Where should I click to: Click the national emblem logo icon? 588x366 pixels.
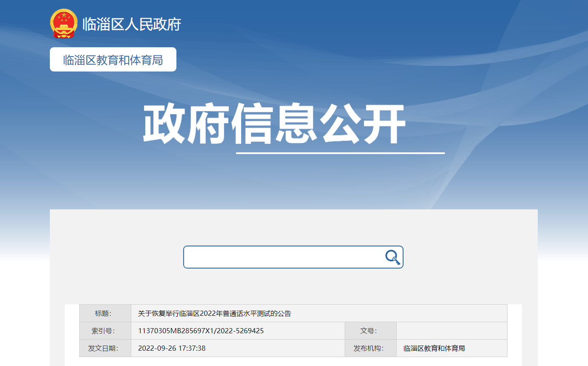(64, 23)
